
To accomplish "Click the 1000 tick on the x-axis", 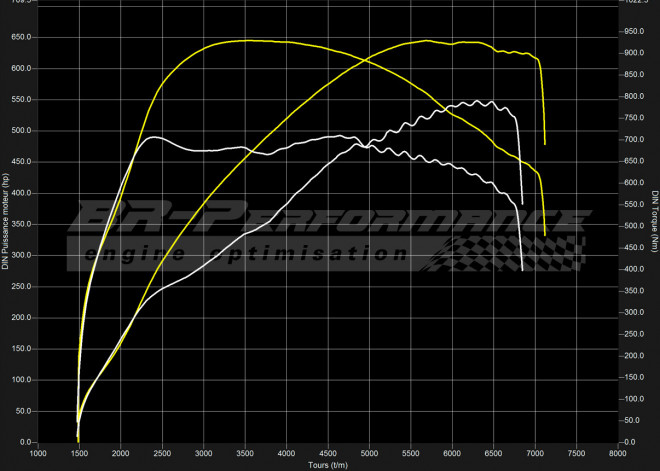I will [38, 453].
